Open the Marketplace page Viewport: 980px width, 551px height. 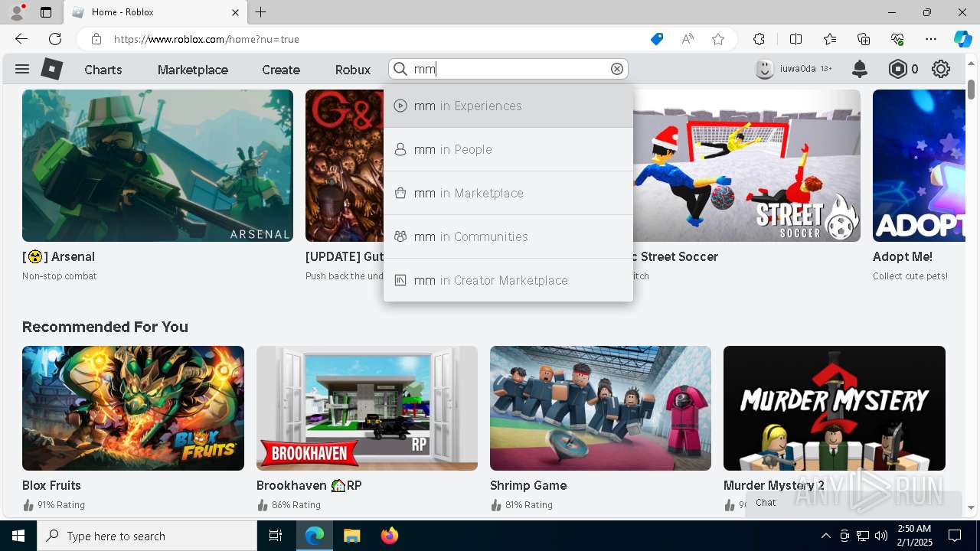click(193, 70)
